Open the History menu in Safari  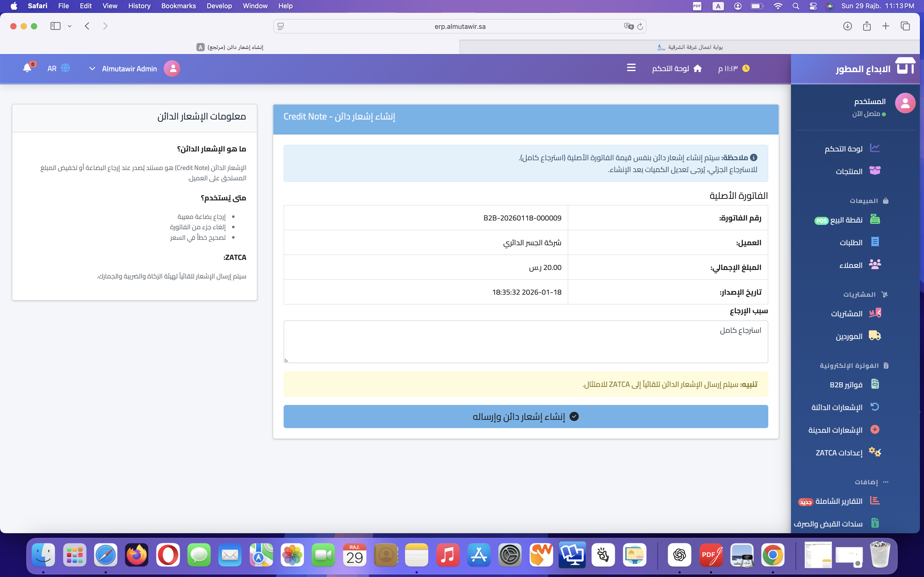coord(139,6)
